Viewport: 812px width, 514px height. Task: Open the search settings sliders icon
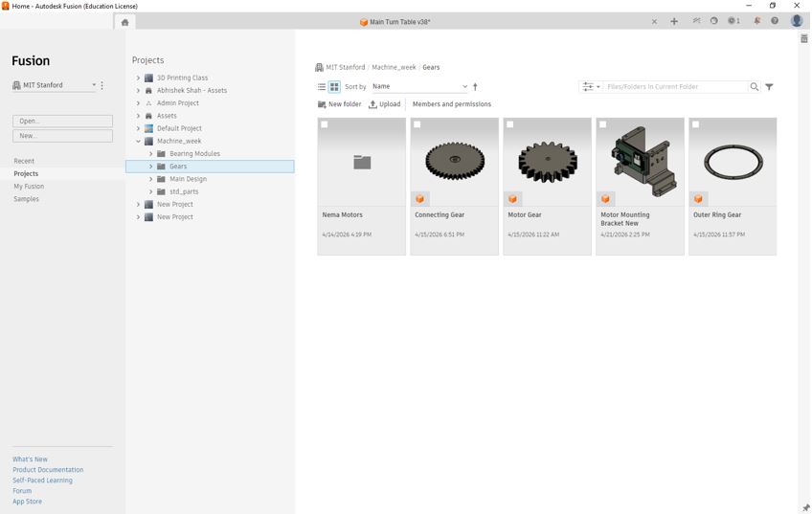[591, 87]
